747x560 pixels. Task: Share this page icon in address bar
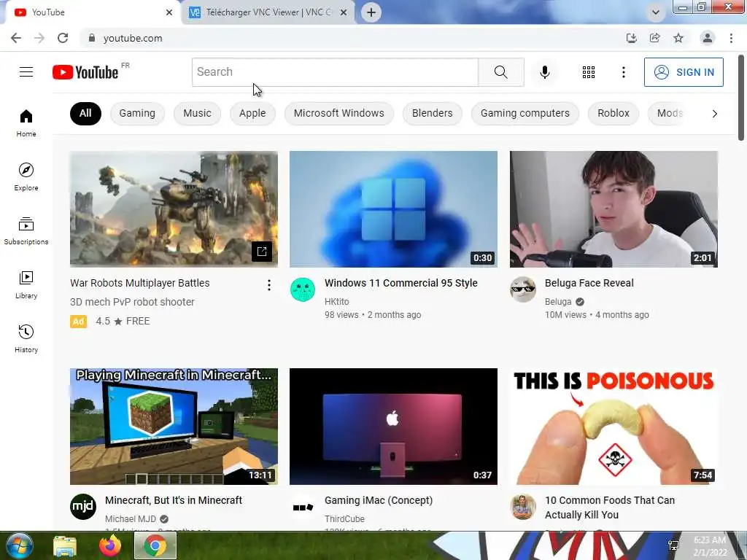click(x=655, y=38)
